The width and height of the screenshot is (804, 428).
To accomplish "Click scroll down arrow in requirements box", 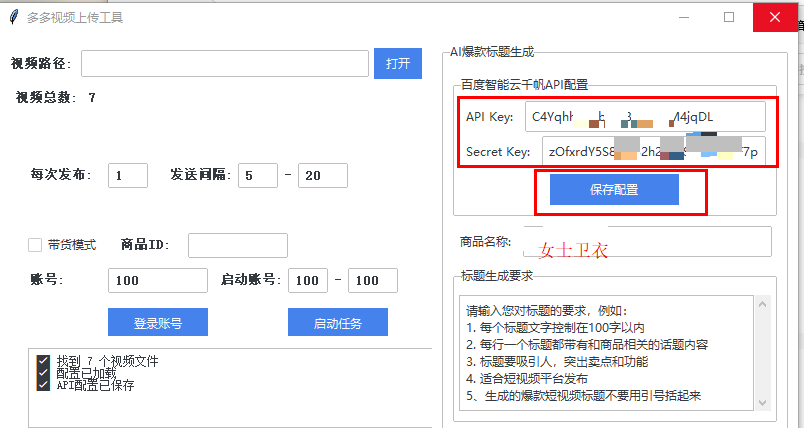I will point(762,403).
